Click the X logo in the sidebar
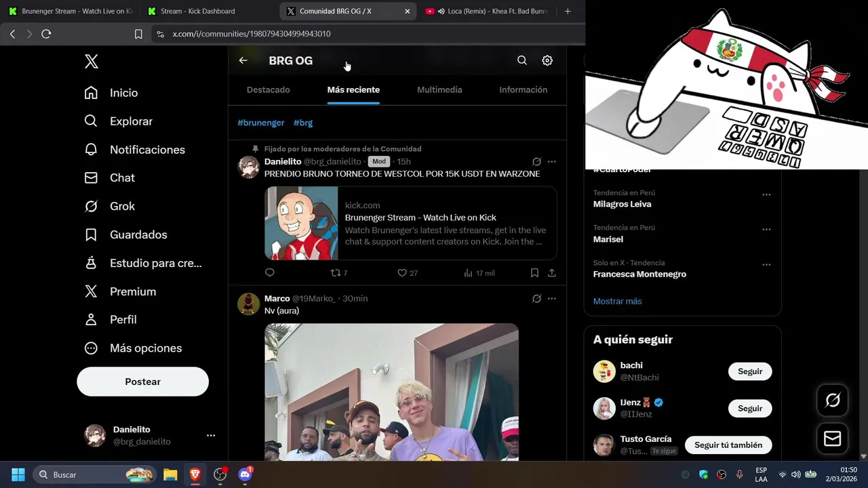The image size is (868, 488). pyautogui.click(x=92, y=62)
